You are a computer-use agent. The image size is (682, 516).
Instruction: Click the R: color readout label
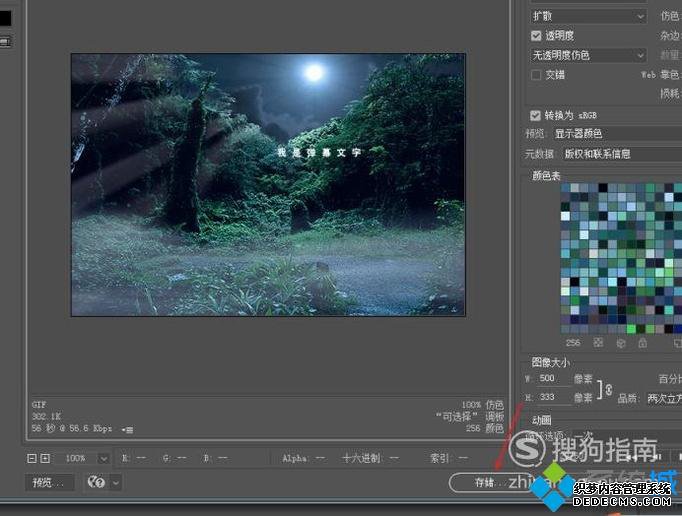(125, 458)
